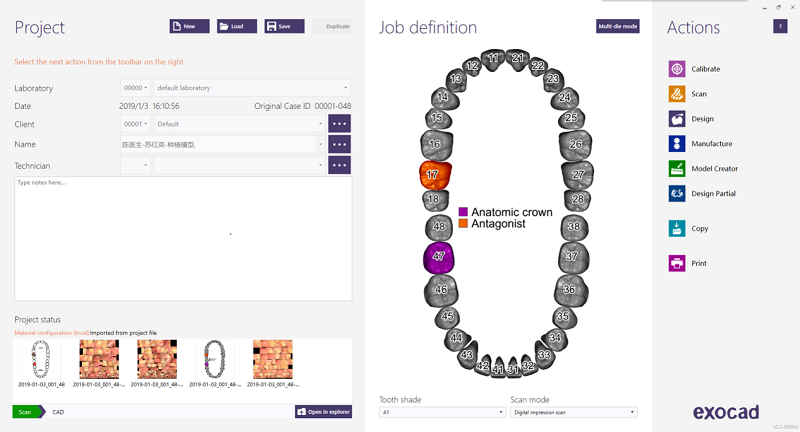Click the Calibrate action icon
800x432 pixels.
click(x=677, y=69)
